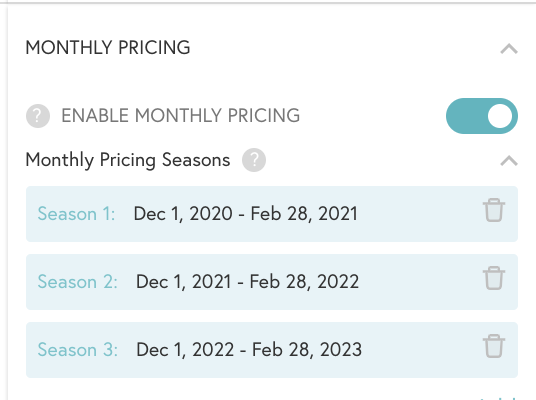Click empty area of Season 1 row

tap(417, 214)
